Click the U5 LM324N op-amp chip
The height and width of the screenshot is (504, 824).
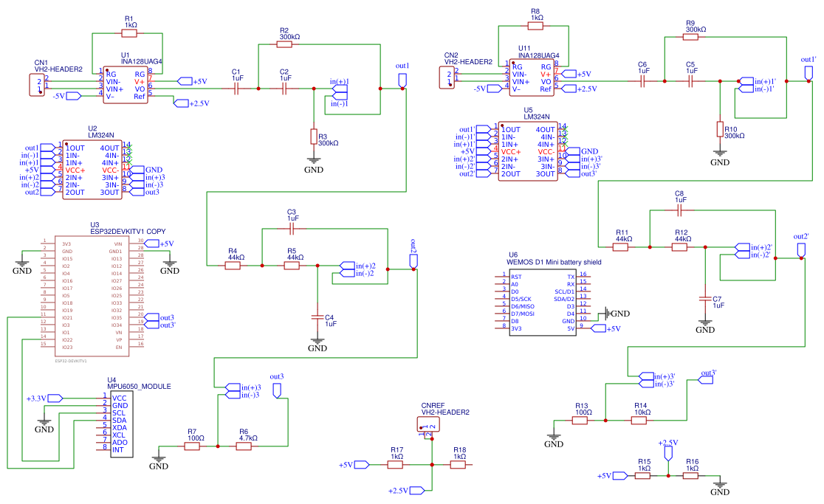[x=528, y=151]
